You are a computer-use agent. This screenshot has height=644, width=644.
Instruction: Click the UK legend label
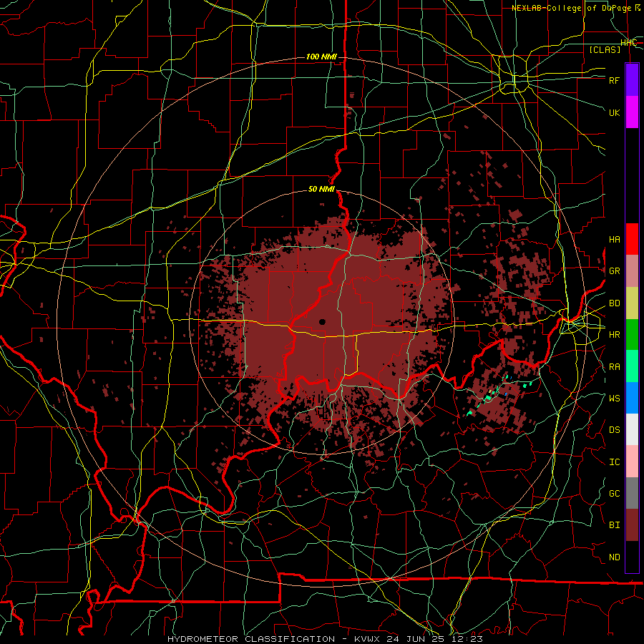click(614, 112)
